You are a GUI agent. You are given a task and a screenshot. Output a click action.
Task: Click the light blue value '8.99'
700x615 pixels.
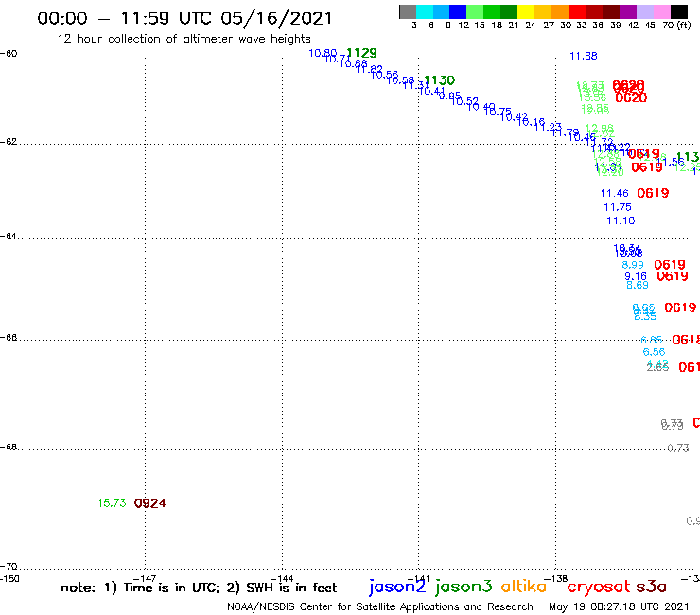coord(633,265)
